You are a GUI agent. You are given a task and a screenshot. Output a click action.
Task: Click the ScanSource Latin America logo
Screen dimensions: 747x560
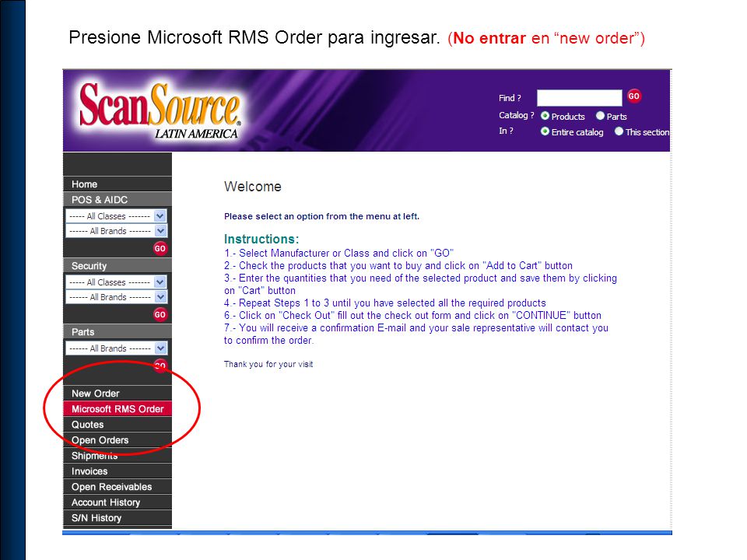click(160, 110)
